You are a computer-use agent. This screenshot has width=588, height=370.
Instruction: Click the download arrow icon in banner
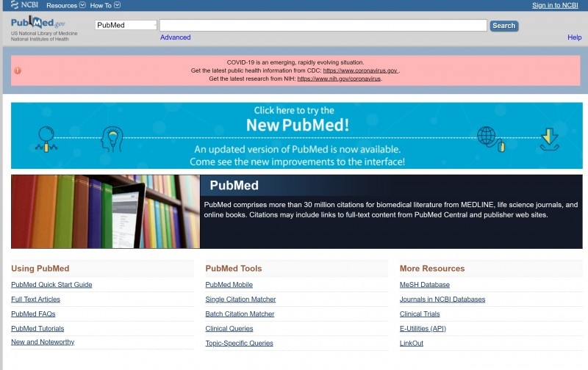coord(549,139)
